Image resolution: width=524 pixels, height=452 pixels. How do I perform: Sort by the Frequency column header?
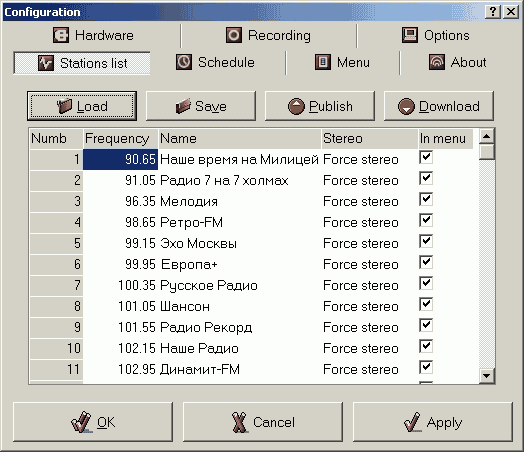[x=120, y=138]
